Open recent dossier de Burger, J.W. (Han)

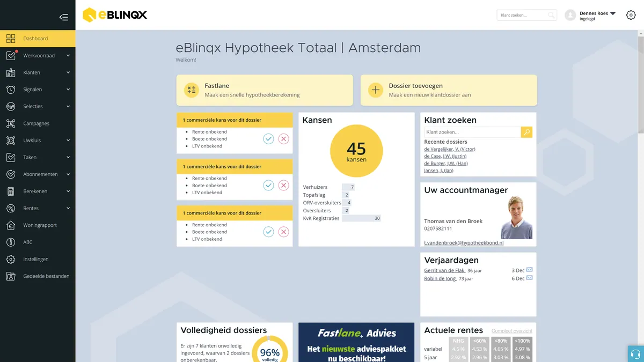pyautogui.click(x=446, y=163)
